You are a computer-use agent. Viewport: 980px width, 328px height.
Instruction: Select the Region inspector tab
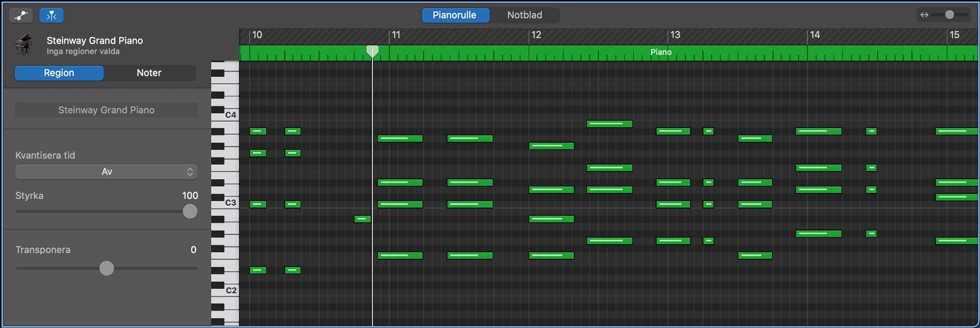(59, 73)
